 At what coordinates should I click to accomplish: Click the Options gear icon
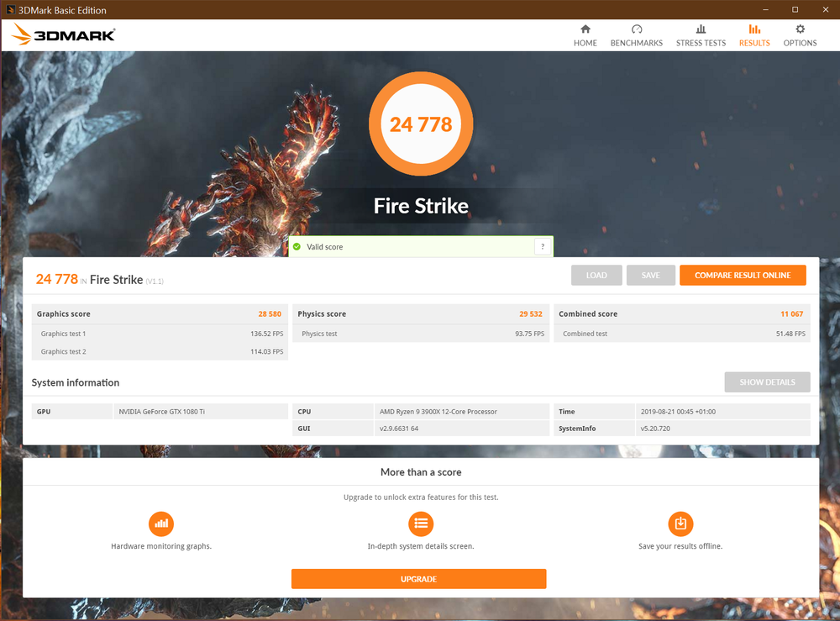coord(800,29)
